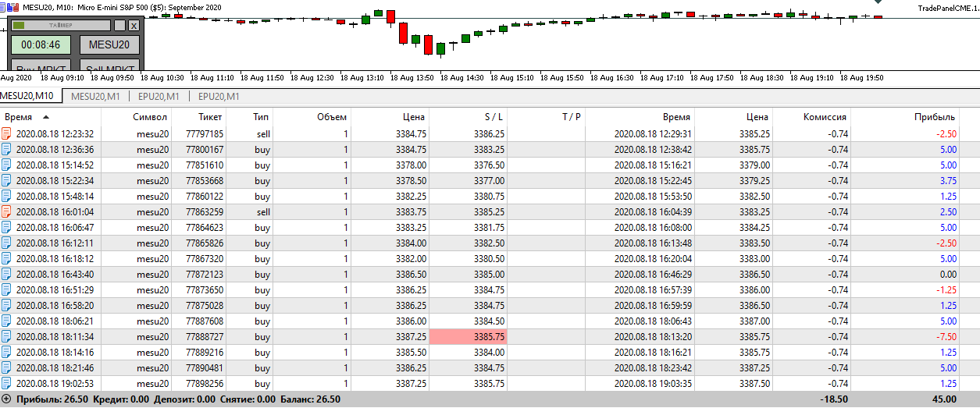The width and height of the screenshot is (980, 408).
Task: Select the loss value -7.50 in Прибыль column
Action: click(x=947, y=337)
